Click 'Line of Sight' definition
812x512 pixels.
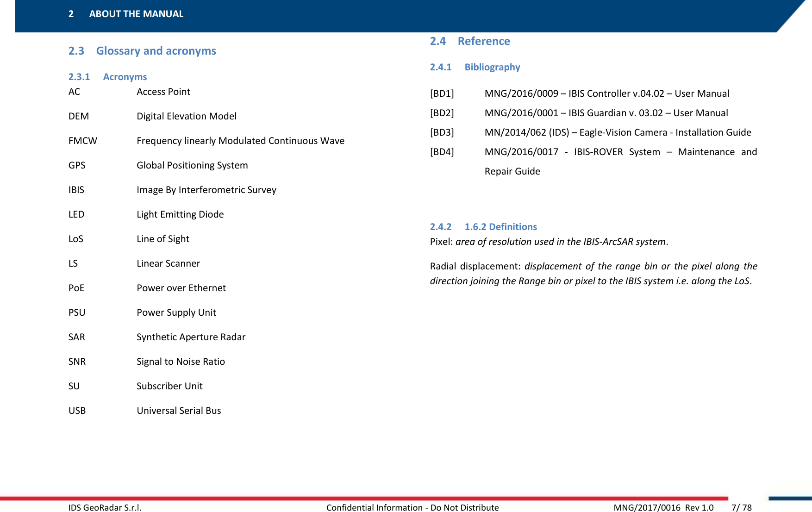[163, 239]
